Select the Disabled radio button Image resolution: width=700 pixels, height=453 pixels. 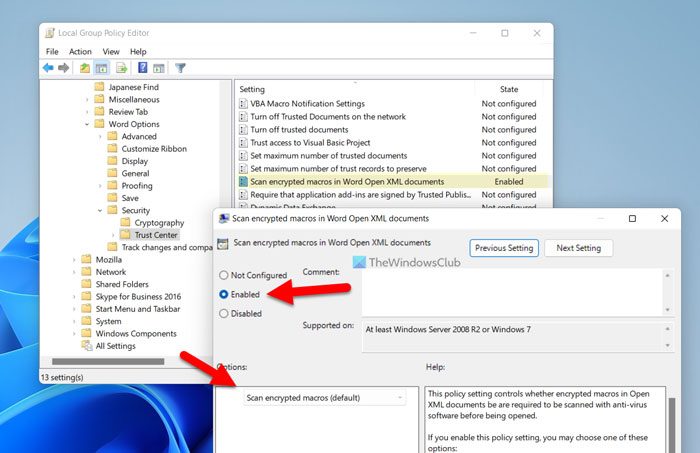224,314
